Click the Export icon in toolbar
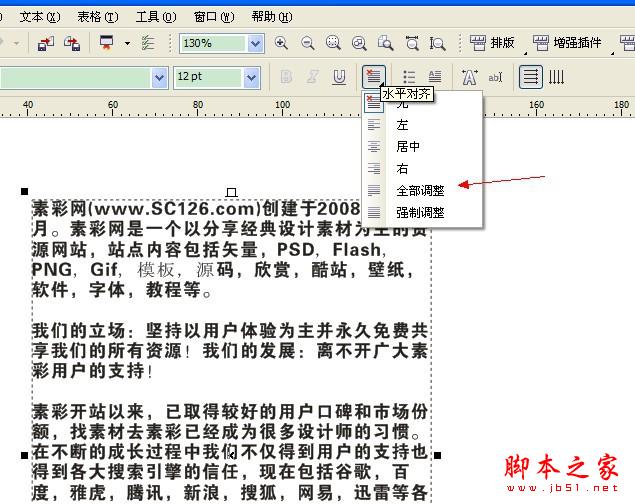635x504 pixels. (72, 43)
